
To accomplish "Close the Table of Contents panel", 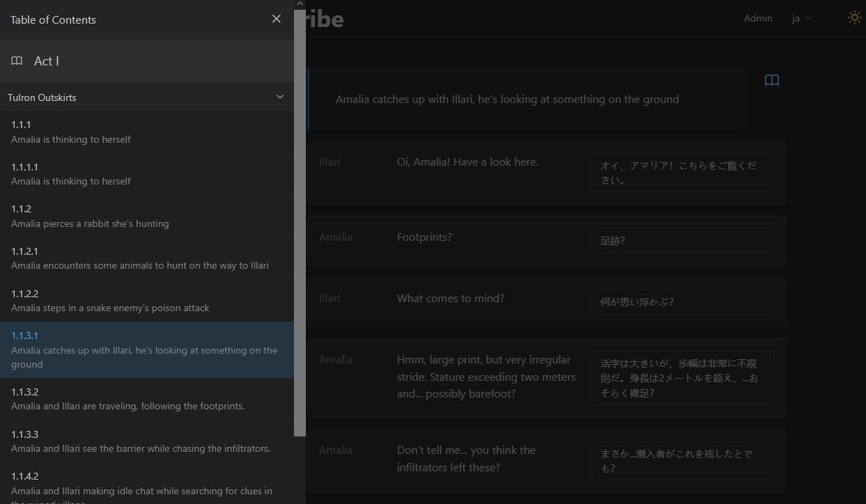I will (x=277, y=19).
